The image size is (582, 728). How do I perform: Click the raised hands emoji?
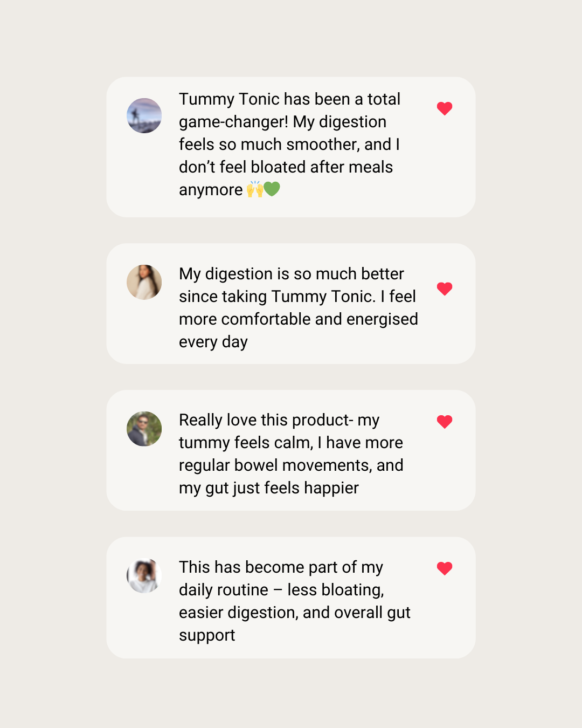click(x=254, y=189)
